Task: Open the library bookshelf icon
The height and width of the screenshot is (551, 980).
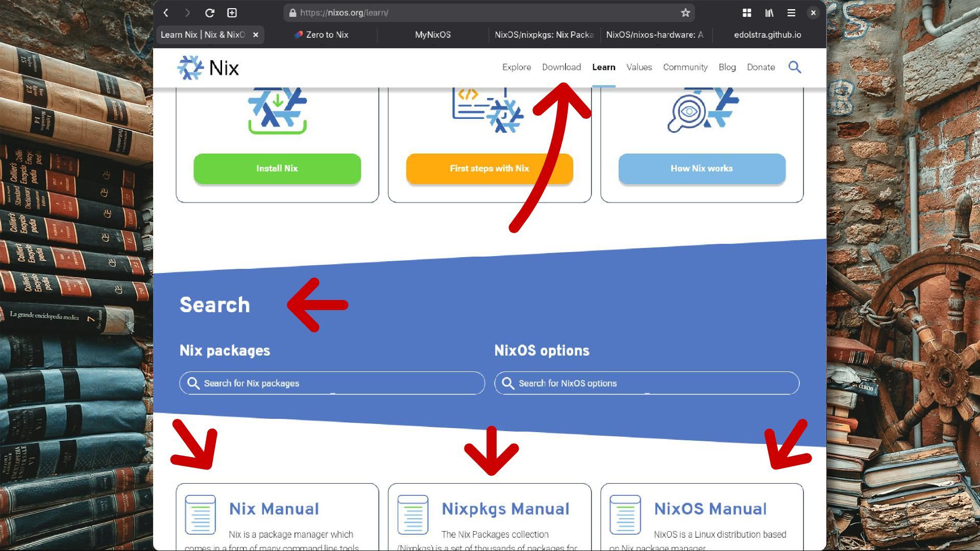Action: (769, 13)
